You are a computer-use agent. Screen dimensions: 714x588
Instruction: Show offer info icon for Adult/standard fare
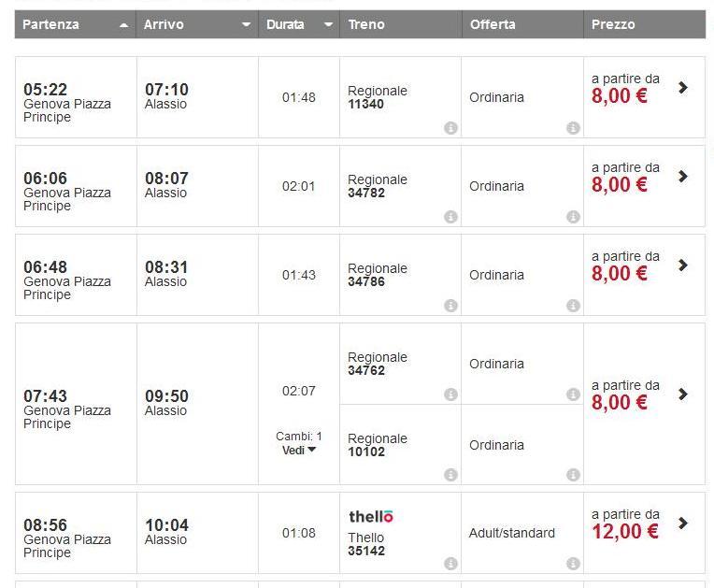click(573, 564)
